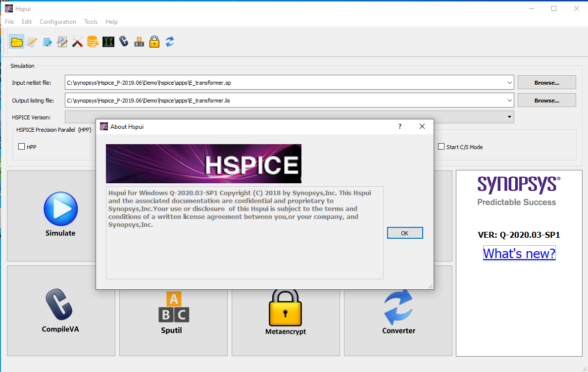
Task: Open the What's new? link
Action: 519,254
